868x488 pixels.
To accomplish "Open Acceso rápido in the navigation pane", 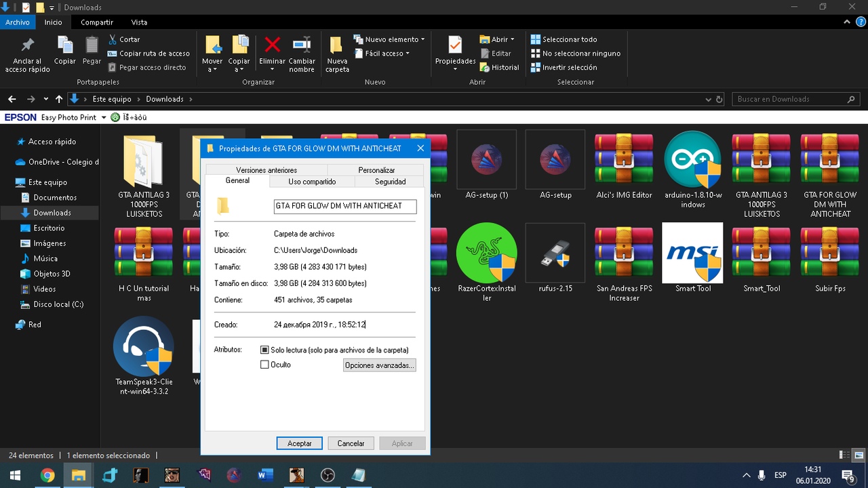I will 52,142.
